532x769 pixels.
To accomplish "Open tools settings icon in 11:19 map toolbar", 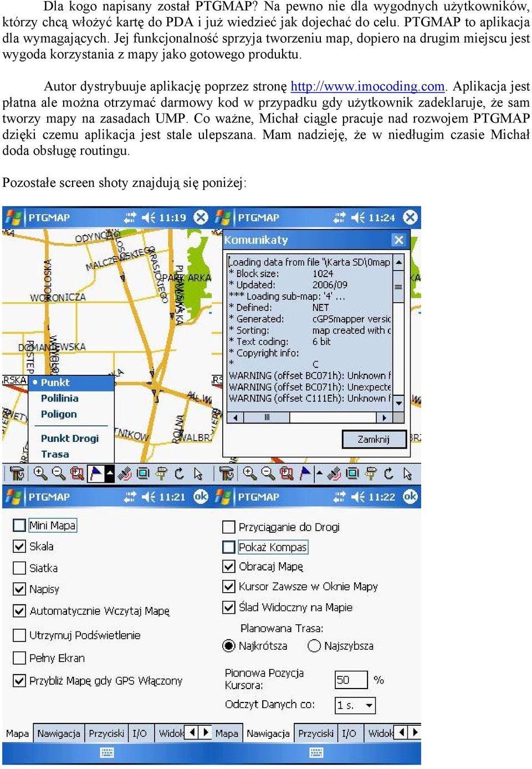I will 17,473.
